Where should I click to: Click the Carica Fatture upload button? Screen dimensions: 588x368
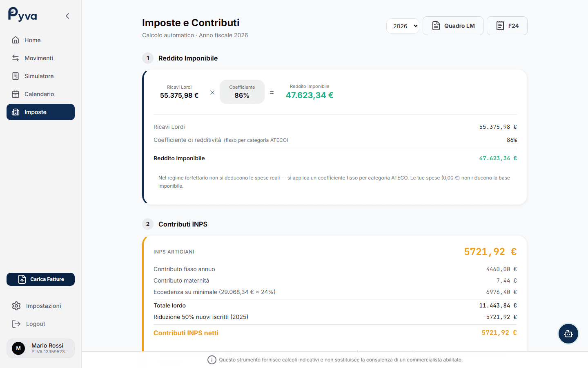(40, 279)
